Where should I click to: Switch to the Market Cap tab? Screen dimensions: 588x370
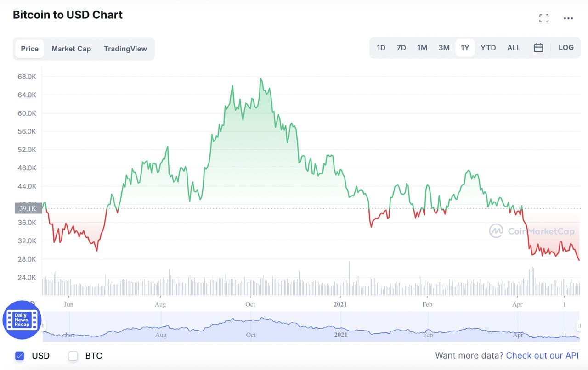pyautogui.click(x=71, y=49)
